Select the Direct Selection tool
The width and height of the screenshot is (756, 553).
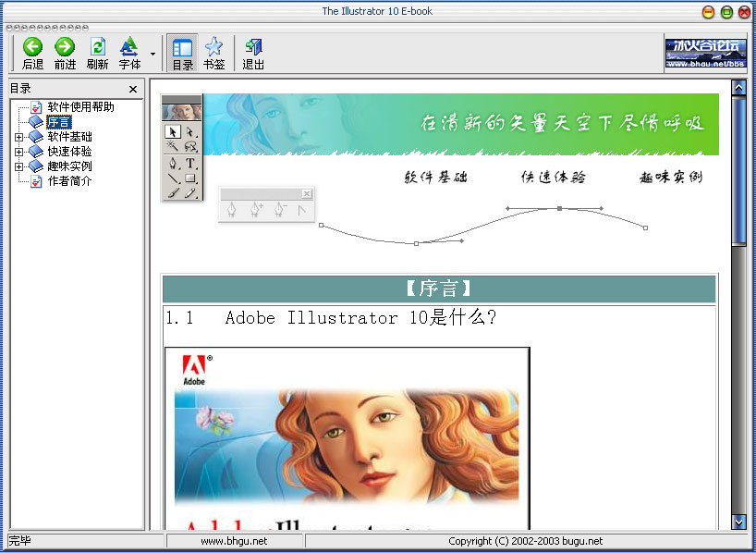point(190,131)
